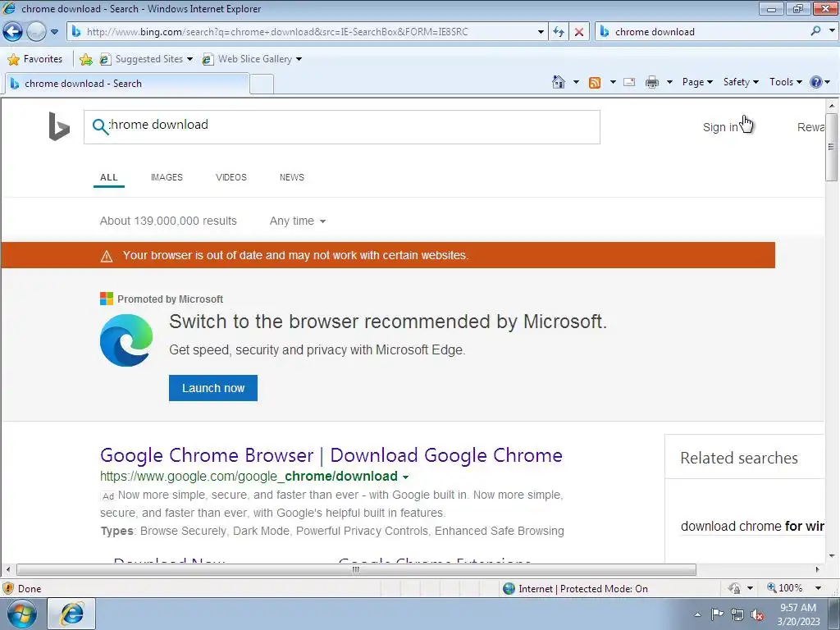Click Add to Favorites Bar icon
The height and width of the screenshot is (630, 840).
(85, 59)
